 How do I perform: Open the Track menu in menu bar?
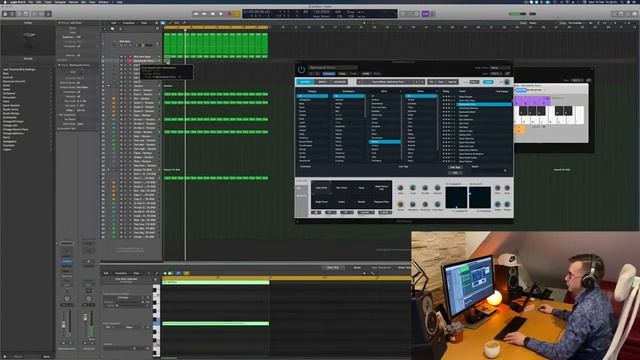[x=48, y=2]
